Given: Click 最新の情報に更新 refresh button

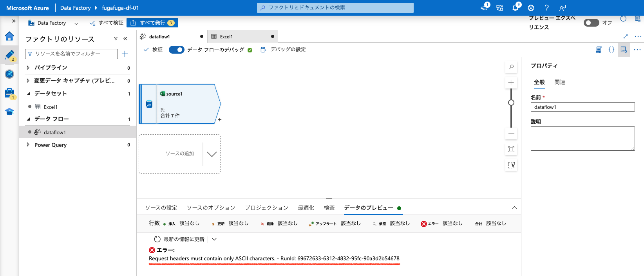Looking at the screenshot, I should coord(179,239).
